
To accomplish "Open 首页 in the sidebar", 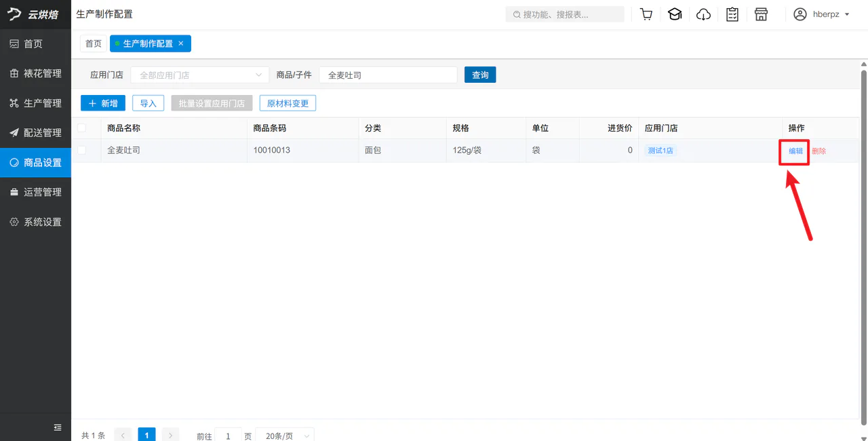I will (x=35, y=44).
